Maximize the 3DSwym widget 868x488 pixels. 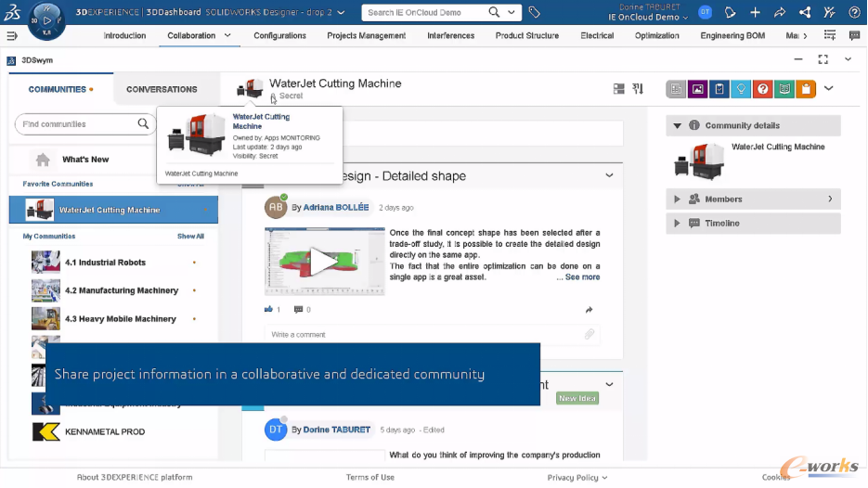pos(823,59)
